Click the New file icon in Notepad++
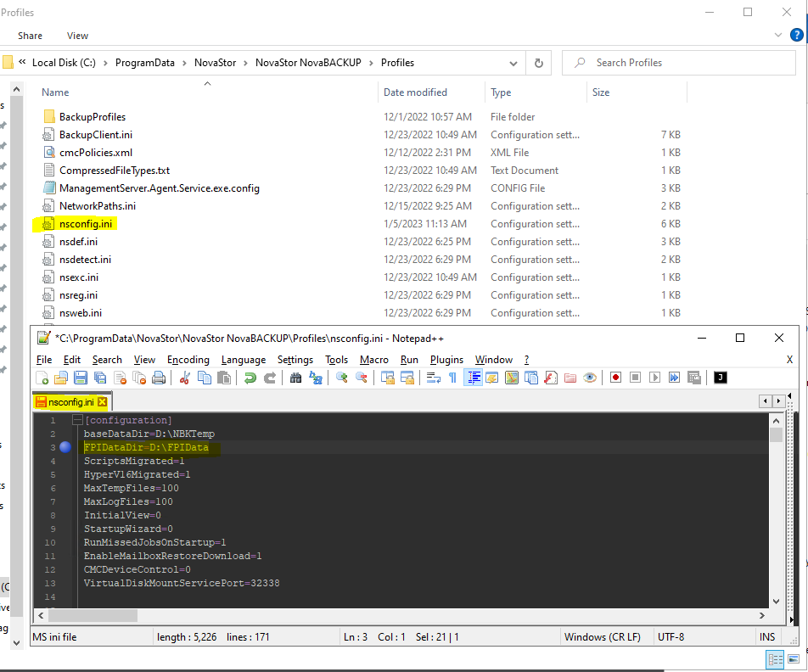 click(x=42, y=378)
